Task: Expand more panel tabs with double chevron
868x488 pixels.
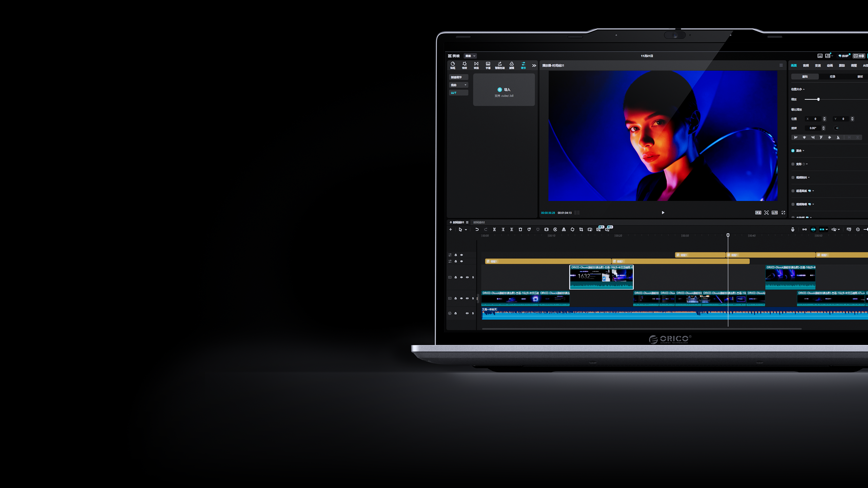Action: point(534,65)
